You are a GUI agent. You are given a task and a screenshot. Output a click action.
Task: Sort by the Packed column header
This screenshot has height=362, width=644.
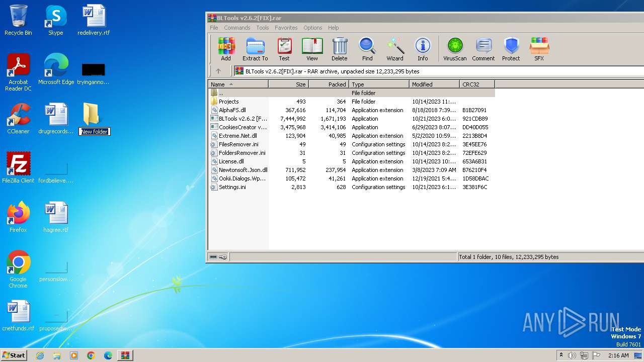coord(329,84)
